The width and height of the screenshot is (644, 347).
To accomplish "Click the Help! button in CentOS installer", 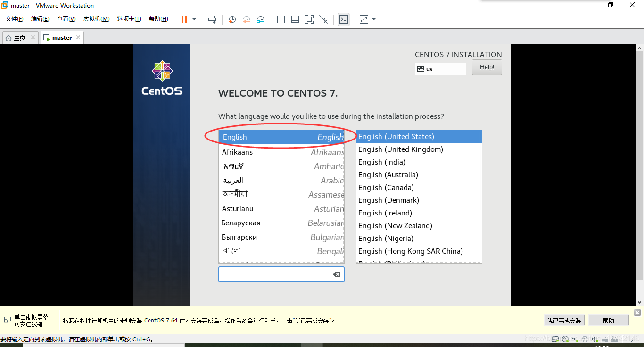I will (x=487, y=67).
